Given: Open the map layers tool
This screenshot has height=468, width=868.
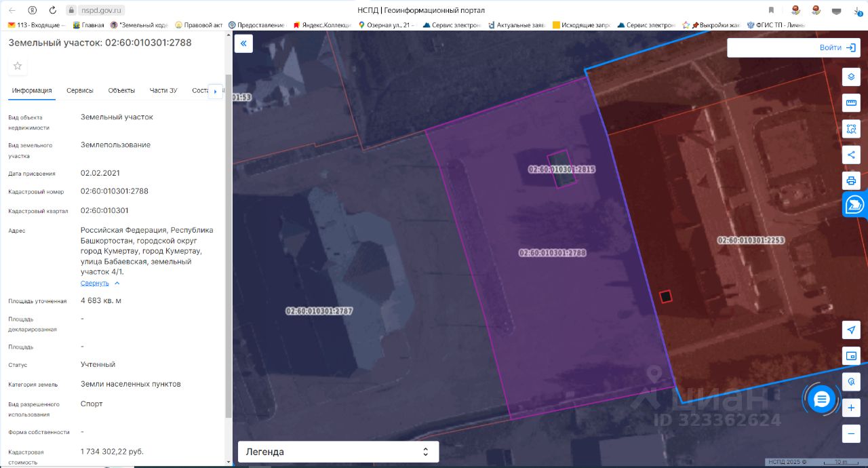Looking at the screenshot, I should click(x=851, y=77).
